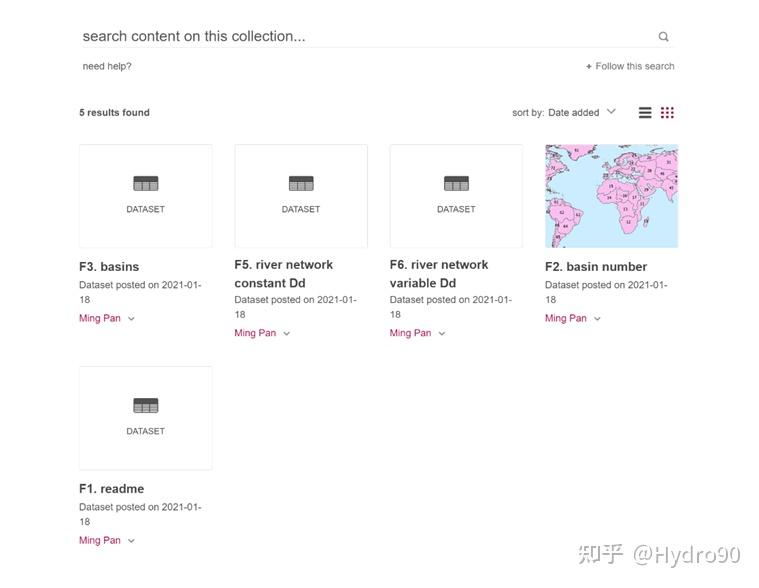
Task: Click the plus icon beside Follow this search
Action: pos(589,67)
